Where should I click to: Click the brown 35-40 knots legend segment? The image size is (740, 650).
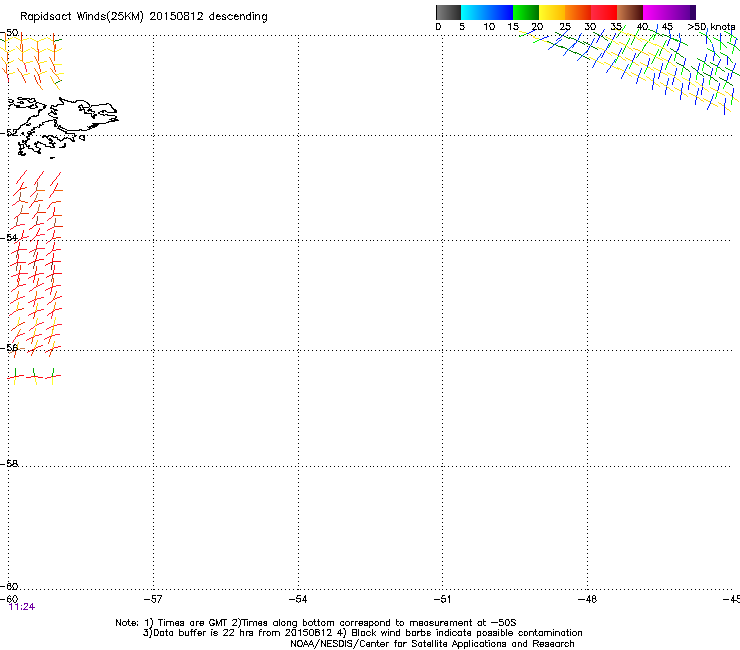pyautogui.click(x=630, y=12)
